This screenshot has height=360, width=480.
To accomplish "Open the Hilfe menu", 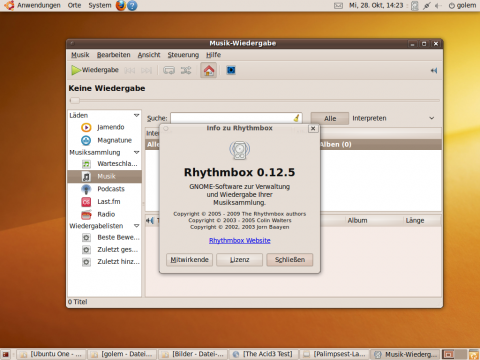I will pyautogui.click(x=213, y=55).
